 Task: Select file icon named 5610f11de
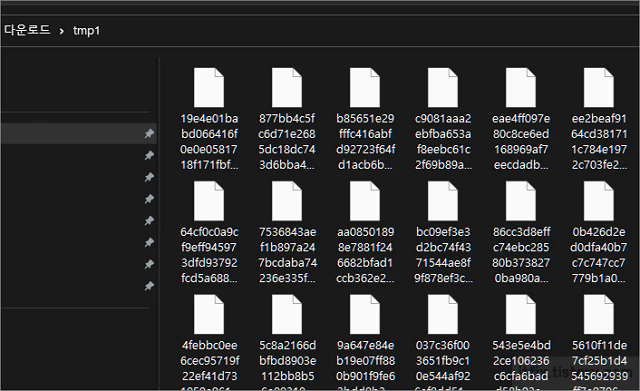[x=599, y=315]
